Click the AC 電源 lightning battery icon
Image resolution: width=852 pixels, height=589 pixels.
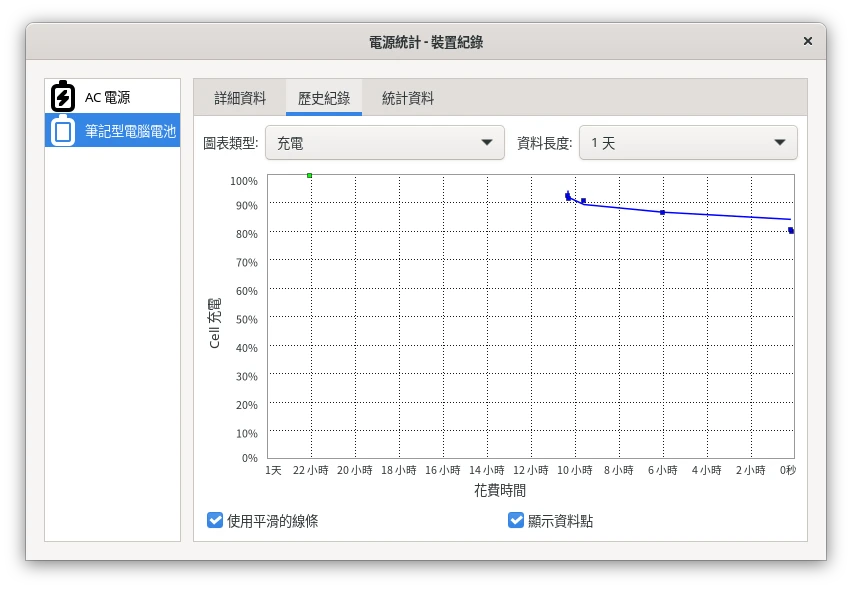pyautogui.click(x=62, y=97)
